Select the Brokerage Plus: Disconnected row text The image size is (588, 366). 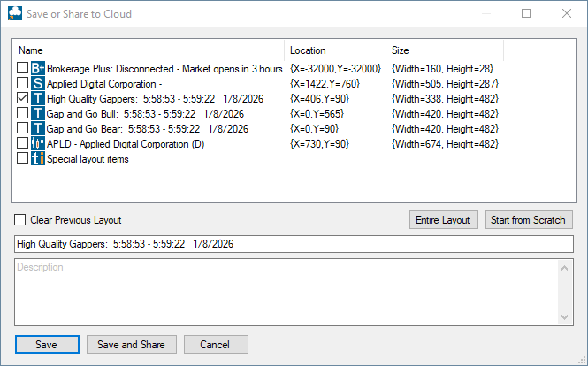164,69
